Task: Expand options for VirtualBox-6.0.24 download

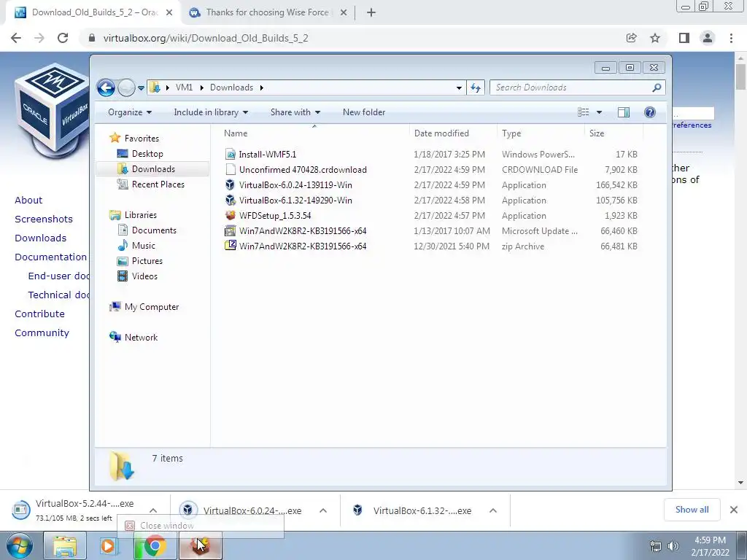Action: click(x=323, y=510)
